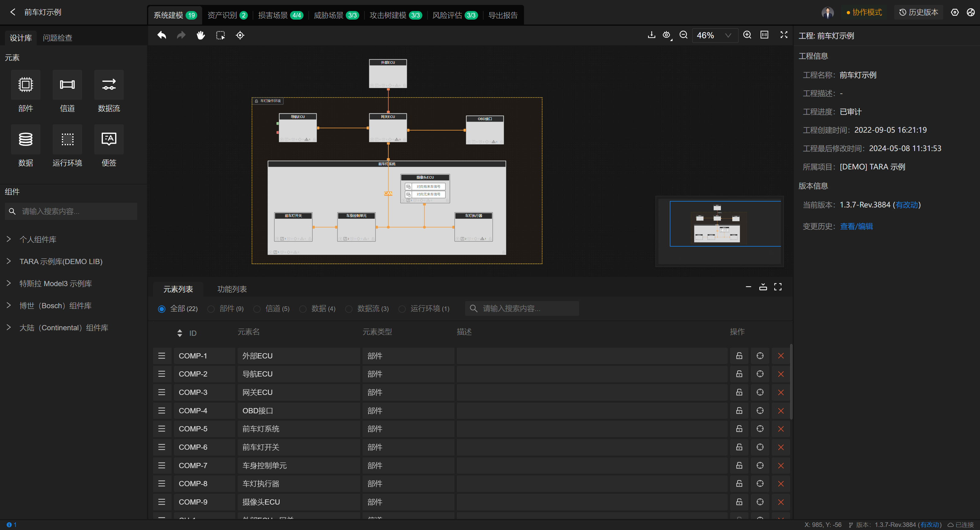The height and width of the screenshot is (530, 980).
Task: Maximize the element list panel
Action: 778,287
